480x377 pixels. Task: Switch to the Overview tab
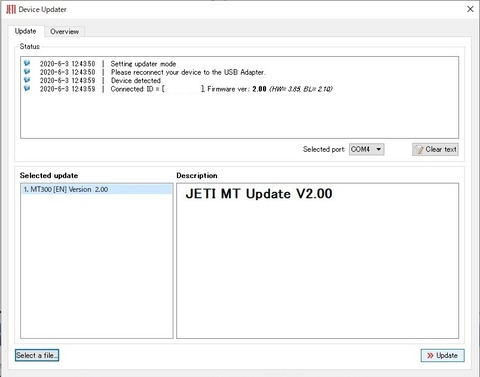pyautogui.click(x=64, y=31)
